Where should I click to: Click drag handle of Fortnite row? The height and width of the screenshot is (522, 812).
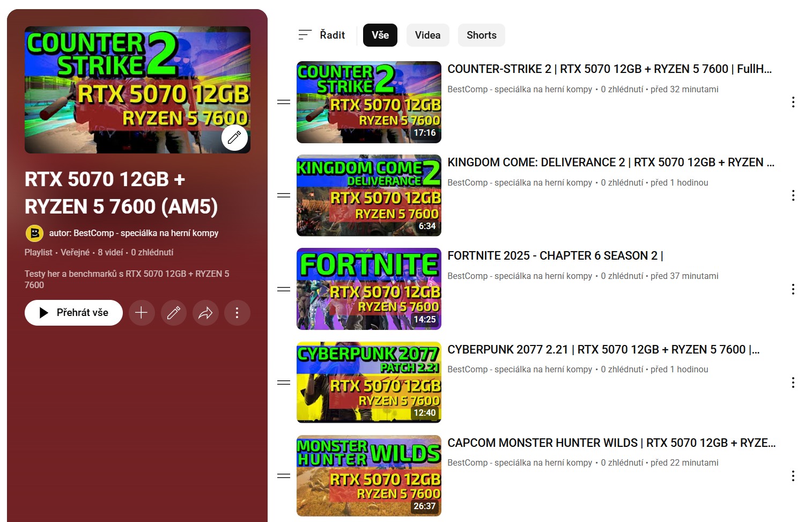pos(284,289)
